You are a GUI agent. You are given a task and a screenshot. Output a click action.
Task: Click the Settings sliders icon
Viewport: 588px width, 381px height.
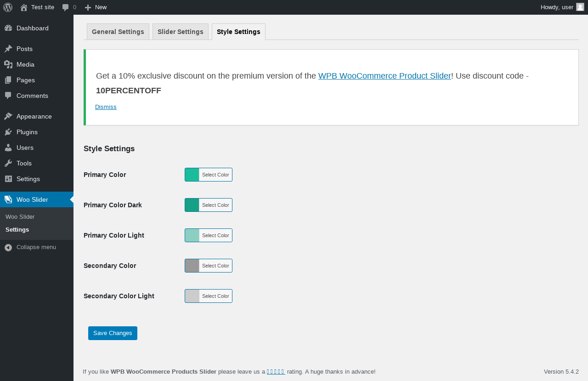point(8,179)
